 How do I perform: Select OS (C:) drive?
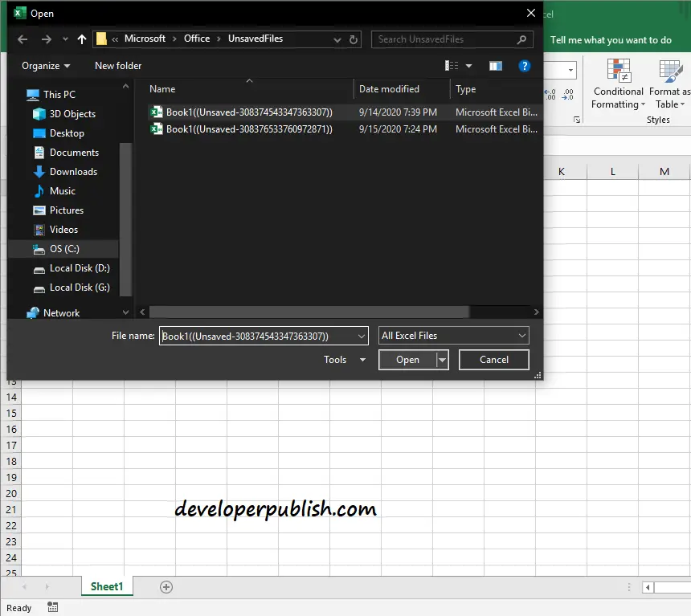click(64, 249)
